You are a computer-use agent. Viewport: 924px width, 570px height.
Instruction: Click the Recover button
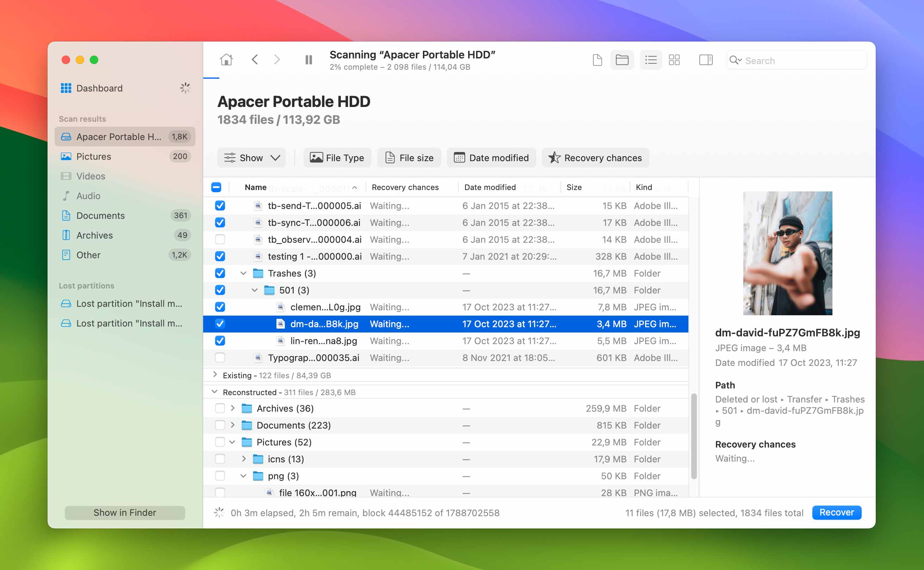point(836,512)
